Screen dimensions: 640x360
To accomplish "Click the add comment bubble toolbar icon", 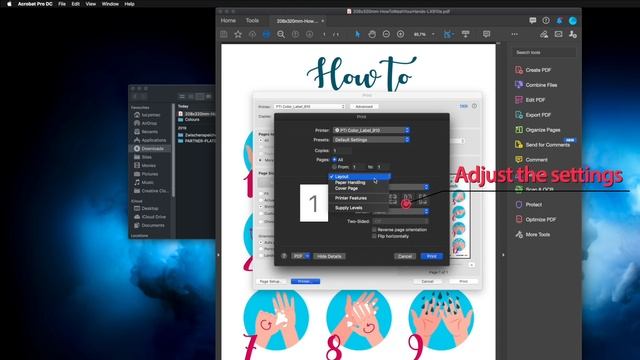I will [x=486, y=34].
